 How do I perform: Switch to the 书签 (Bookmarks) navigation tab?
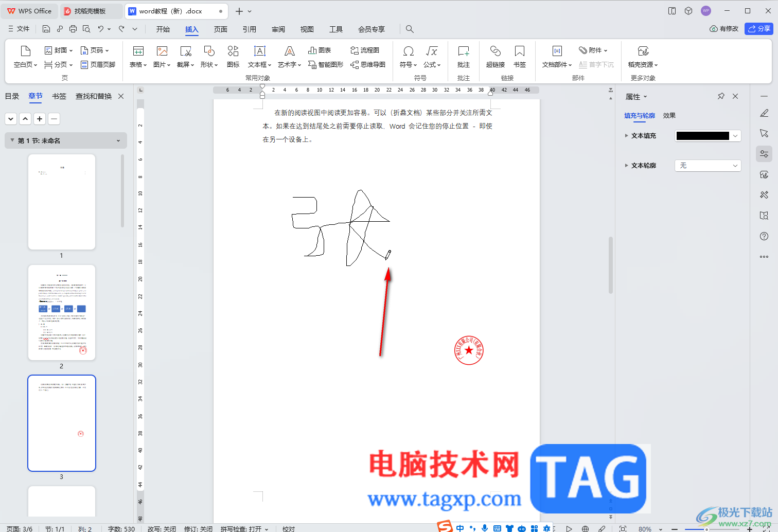(x=59, y=96)
